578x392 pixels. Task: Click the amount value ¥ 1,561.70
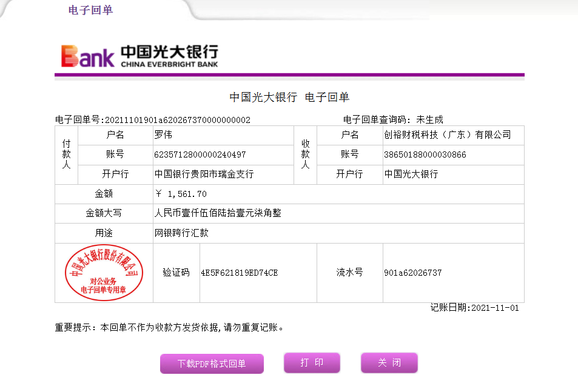coord(181,194)
